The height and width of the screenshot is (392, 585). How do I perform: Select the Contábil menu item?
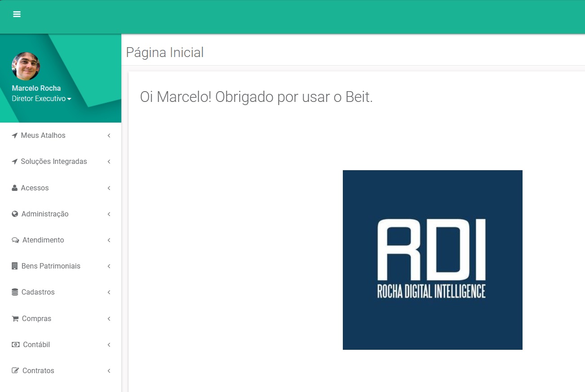click(61, 344)
